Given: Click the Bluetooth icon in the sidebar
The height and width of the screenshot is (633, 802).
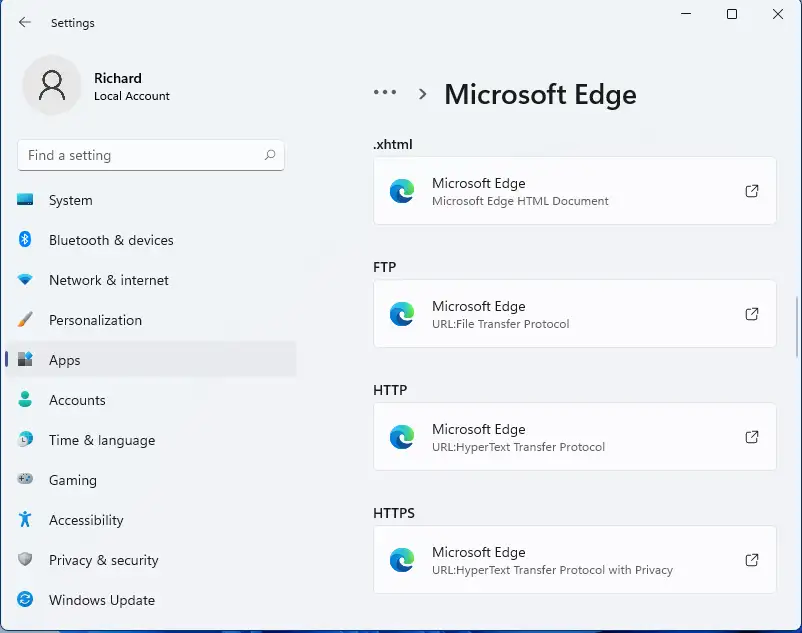Looking at the screenshot, I should (25, 239).
